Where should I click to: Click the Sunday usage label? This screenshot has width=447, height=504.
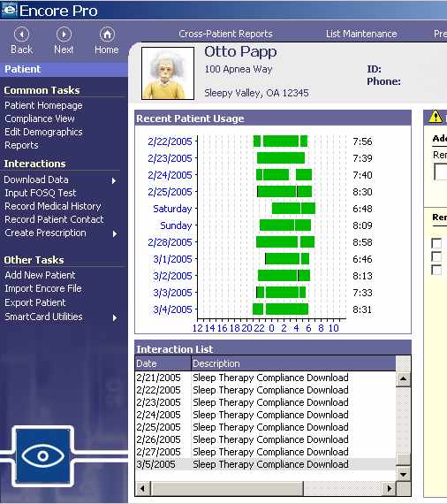click(176, 225)
